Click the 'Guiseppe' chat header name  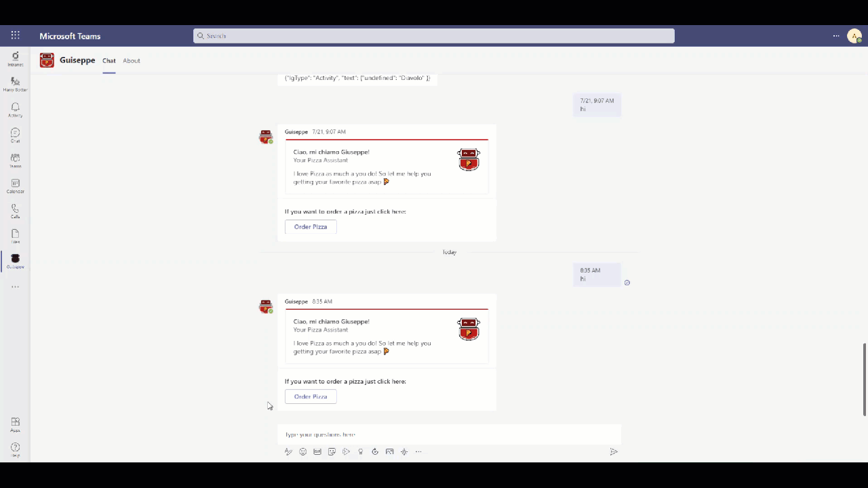click(77, 60)
